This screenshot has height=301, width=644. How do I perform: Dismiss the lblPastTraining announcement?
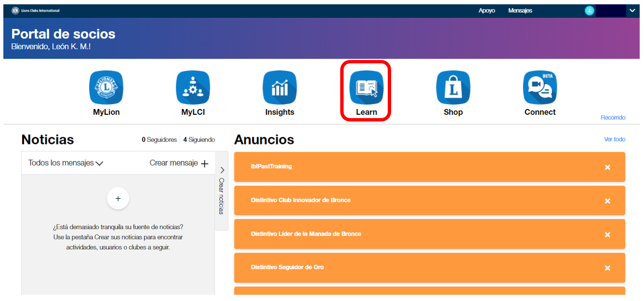coord(607,167)
